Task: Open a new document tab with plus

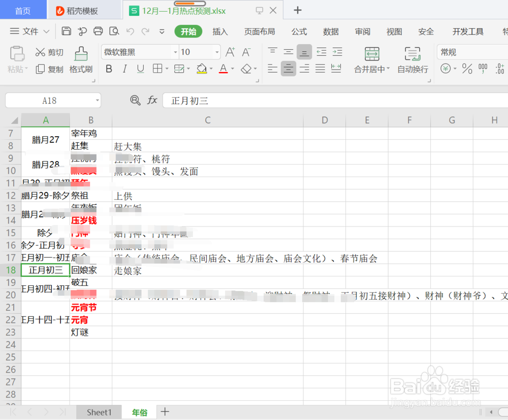Action: (x=297, y=10)
